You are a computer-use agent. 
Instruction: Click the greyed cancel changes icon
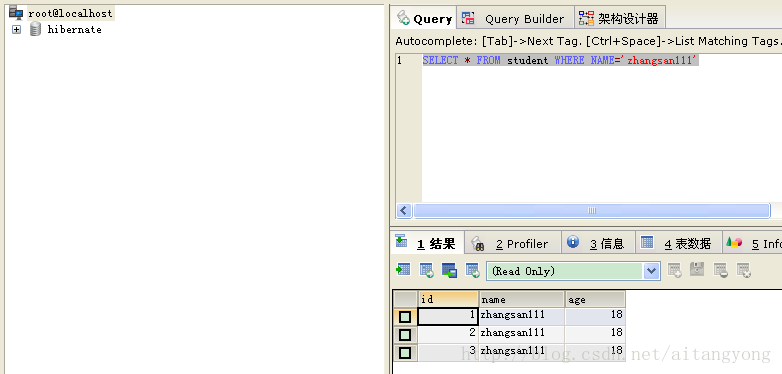click(744, 270)
